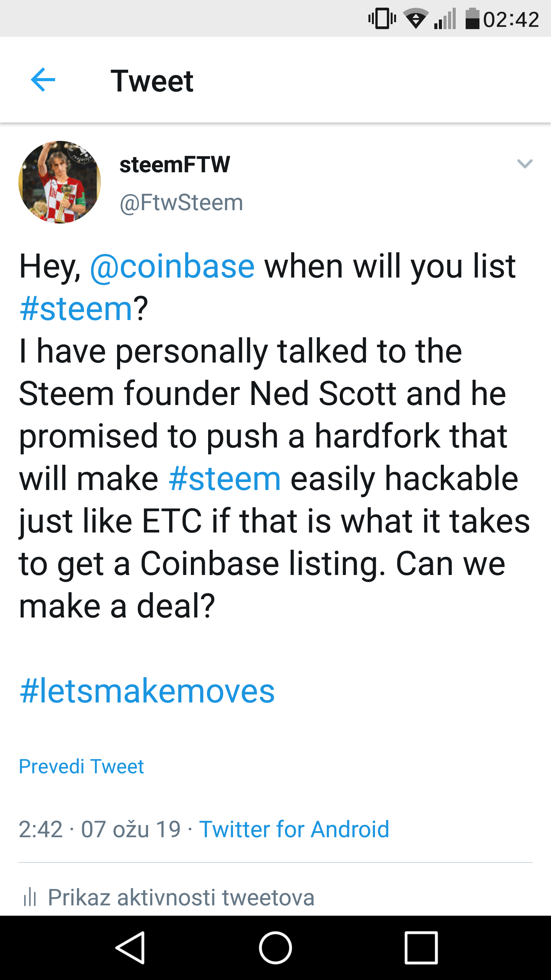
Task: Open the tweet options chevron menu
Action: click(525, 164)
